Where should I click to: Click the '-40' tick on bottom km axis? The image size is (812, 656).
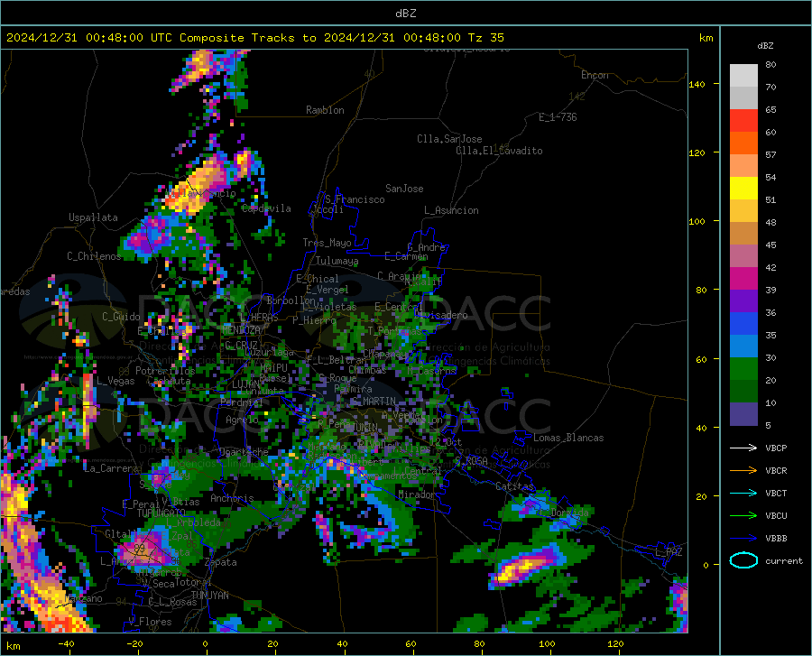(x=66, y=643)
